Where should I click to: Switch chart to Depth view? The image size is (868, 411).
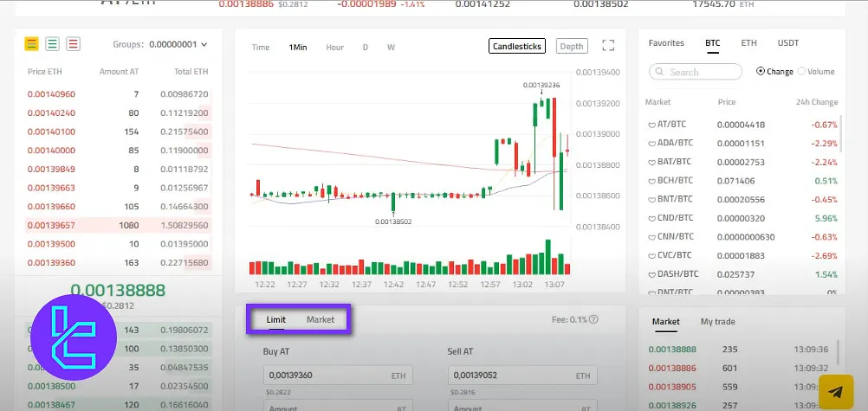click(x=571, y=47)
